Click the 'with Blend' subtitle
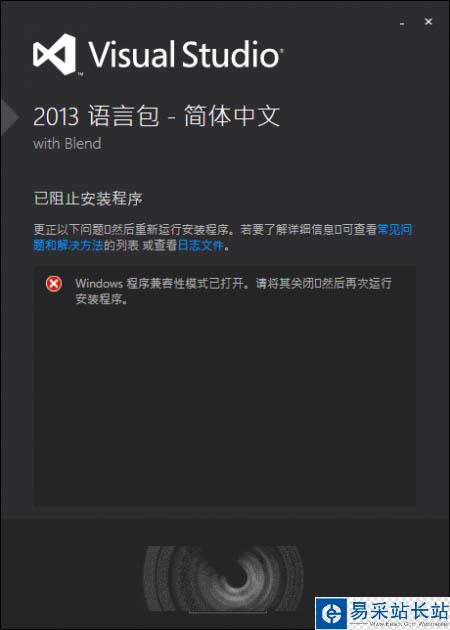Image resolution: width=450 pixels, height=630 pixels. tap(67, 144)
